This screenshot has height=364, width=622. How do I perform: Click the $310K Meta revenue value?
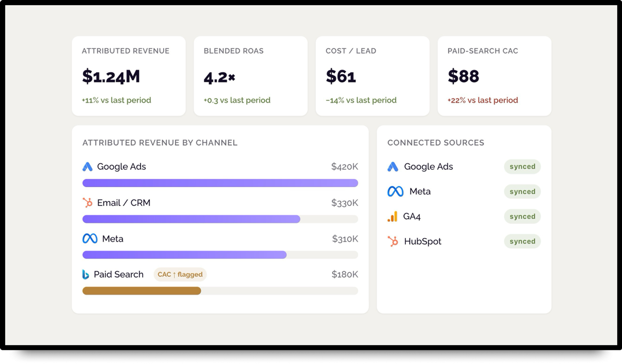point(345,239)
